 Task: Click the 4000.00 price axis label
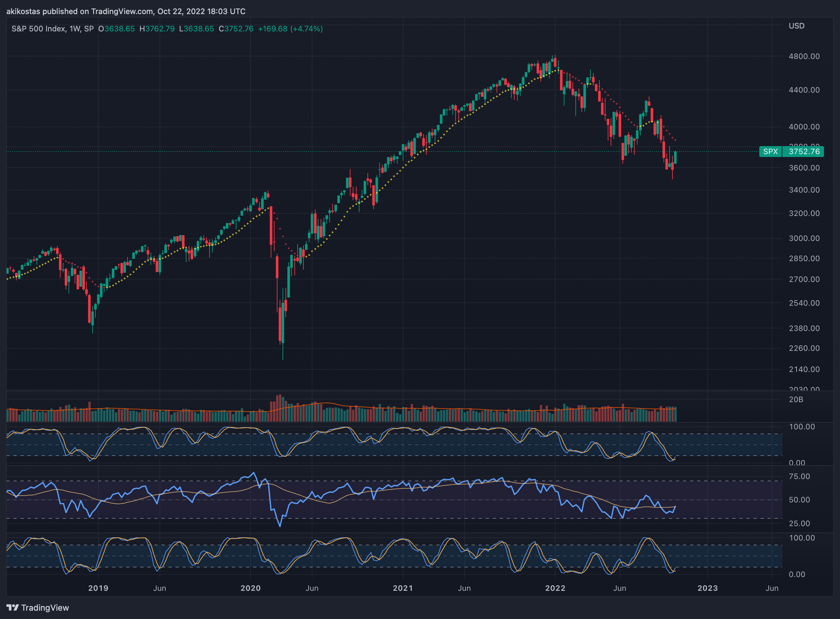(804, 127)
